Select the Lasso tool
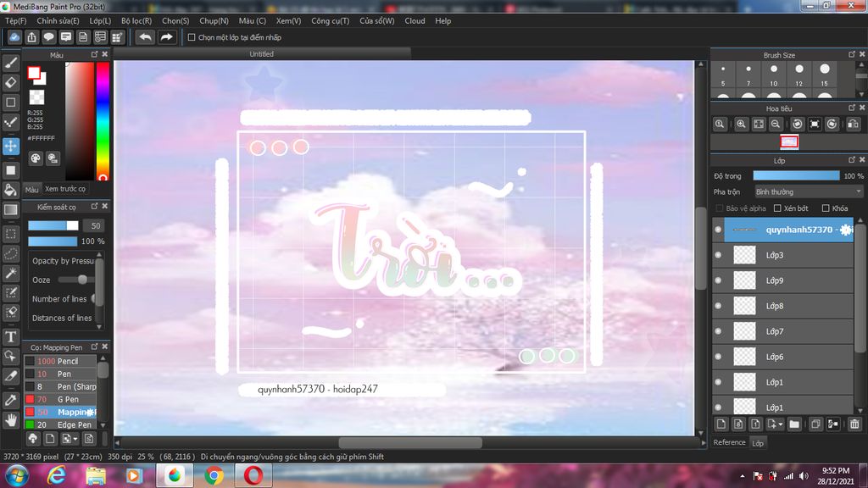Viewport: 868px width, 488px height. [10, 253]
